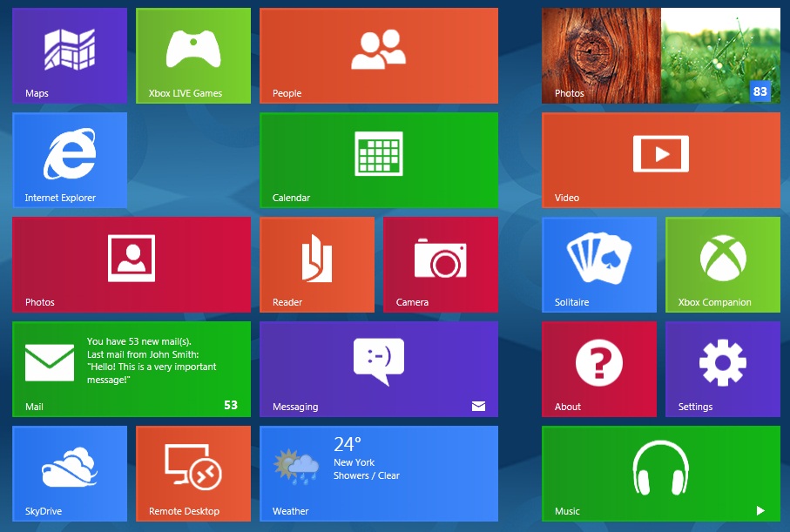Launch the Reader app tile
Image resolution: width=790 pixels, height=532 pixels.
pos(317,265)
